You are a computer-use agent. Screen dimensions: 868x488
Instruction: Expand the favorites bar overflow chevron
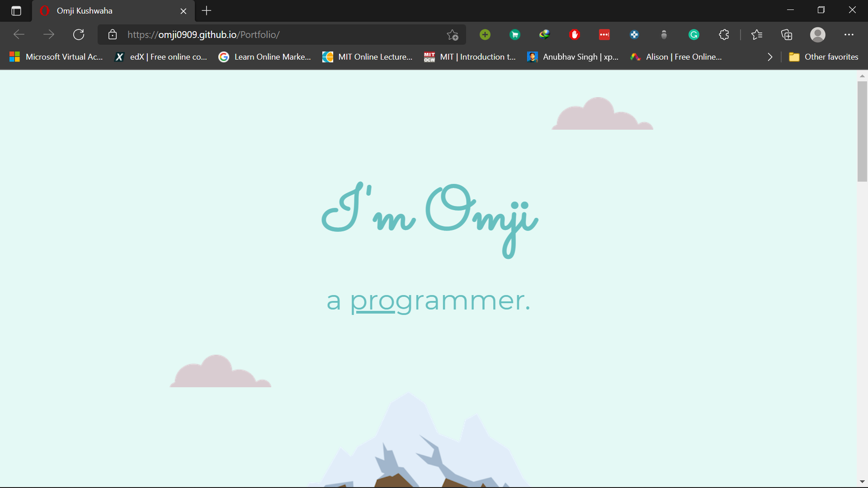coord(770,57)
